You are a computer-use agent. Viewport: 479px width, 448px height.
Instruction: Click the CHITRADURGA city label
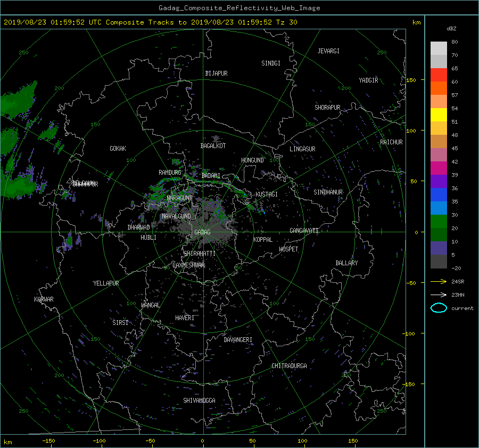(x=290, y=366)
